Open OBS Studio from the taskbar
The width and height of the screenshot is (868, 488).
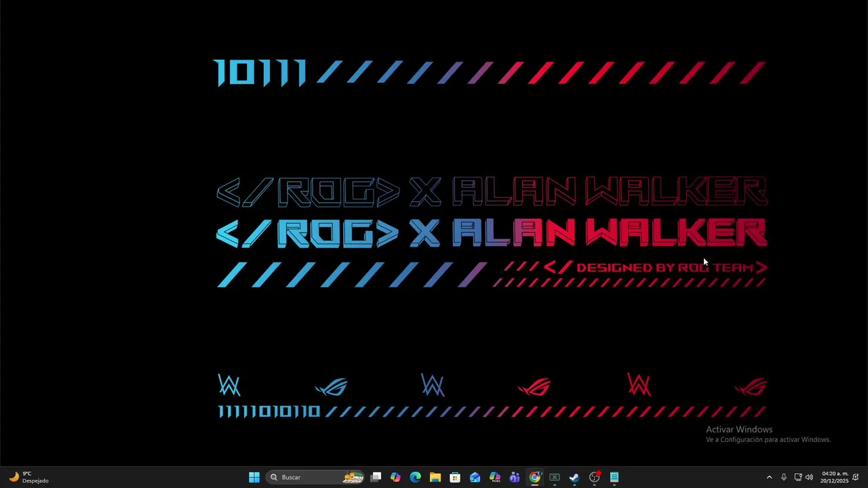pyautogui.click(x=595, y=477)
